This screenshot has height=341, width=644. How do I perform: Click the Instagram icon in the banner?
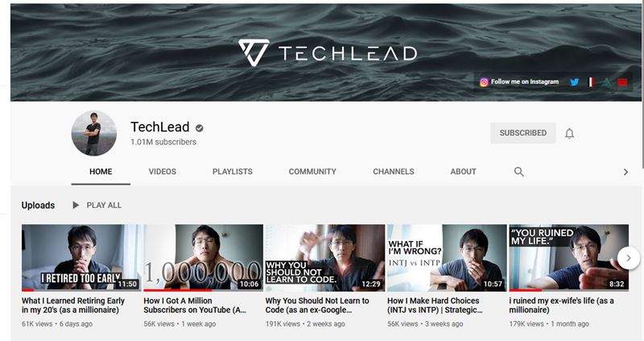[484, 82]
